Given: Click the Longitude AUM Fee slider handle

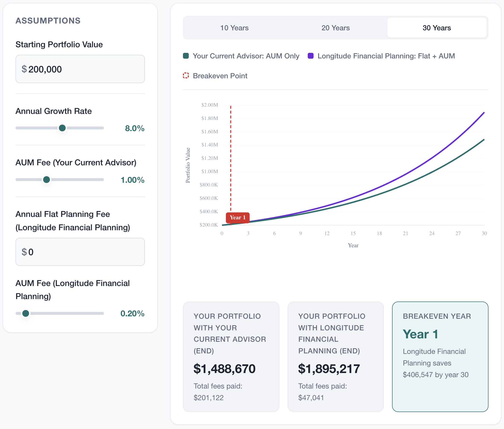Looking at the screenshot, I should [25, 313].
